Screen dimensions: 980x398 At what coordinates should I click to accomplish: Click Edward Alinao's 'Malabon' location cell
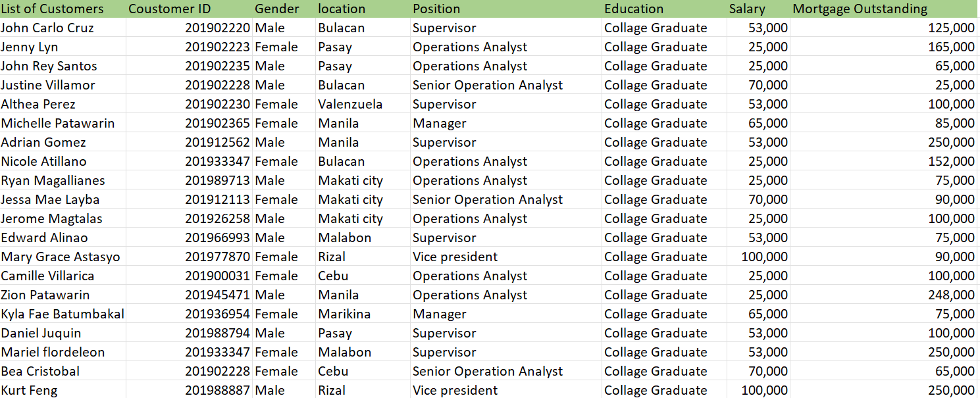363,237
